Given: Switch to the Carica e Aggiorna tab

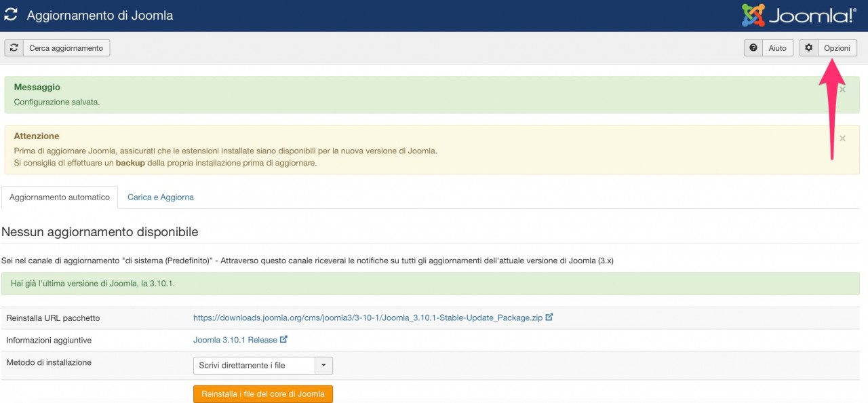Looking at the screenshot, I should (x=161, y=197).
